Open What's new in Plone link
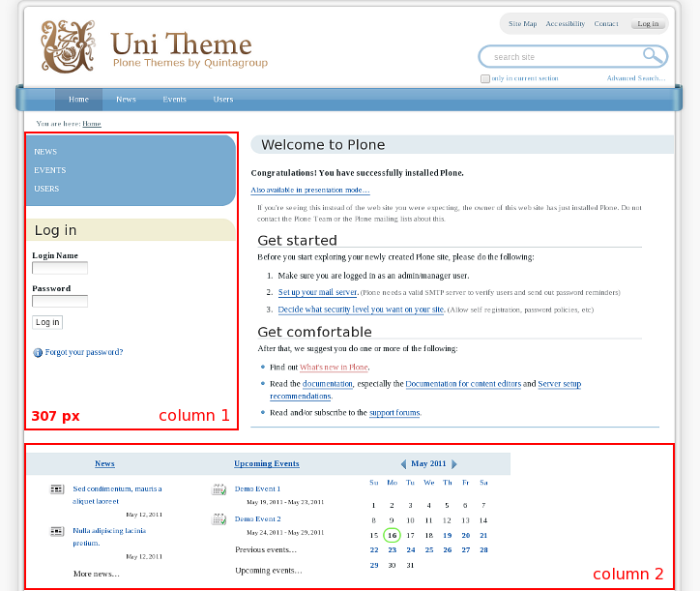This screenshot has width=700, height=591. pyautogui.click(x=334, y=368)
